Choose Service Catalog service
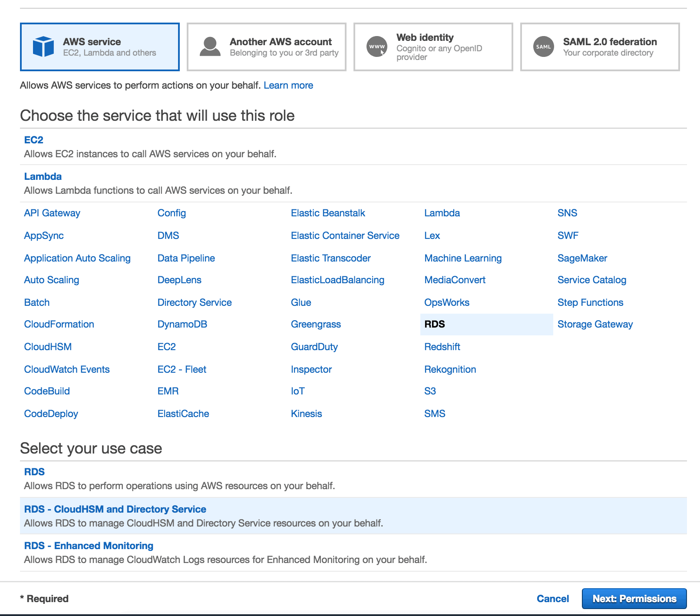The width and height of the screenshot is (700, 616). coord(592,280)
